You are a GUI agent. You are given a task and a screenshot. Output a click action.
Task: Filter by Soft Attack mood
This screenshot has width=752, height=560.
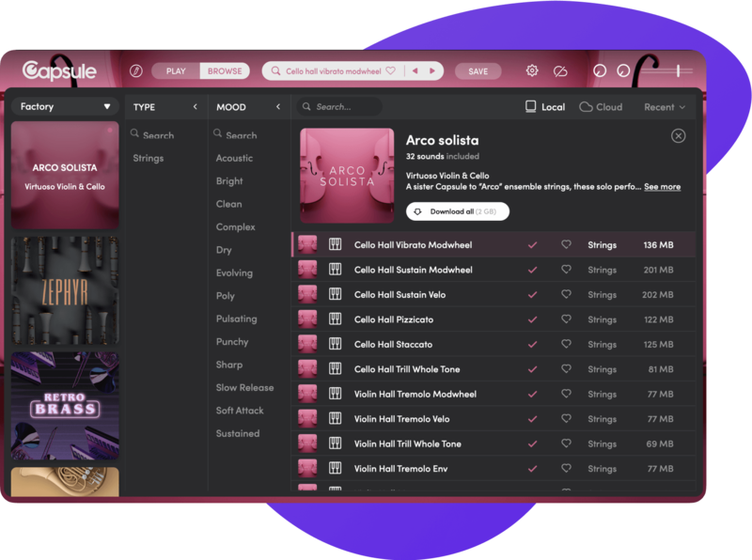click(x=240, y=411)
